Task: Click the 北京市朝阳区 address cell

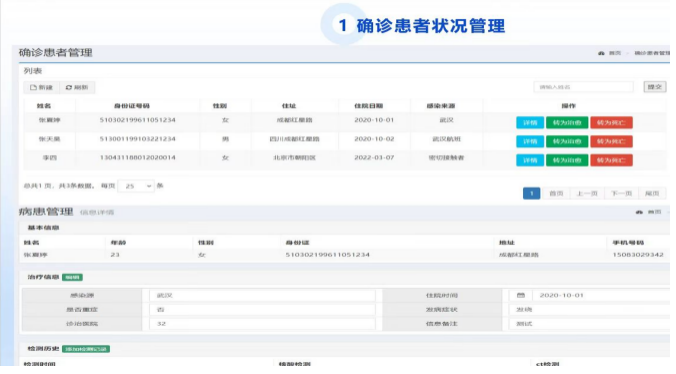Action: (x=294, y=158)
